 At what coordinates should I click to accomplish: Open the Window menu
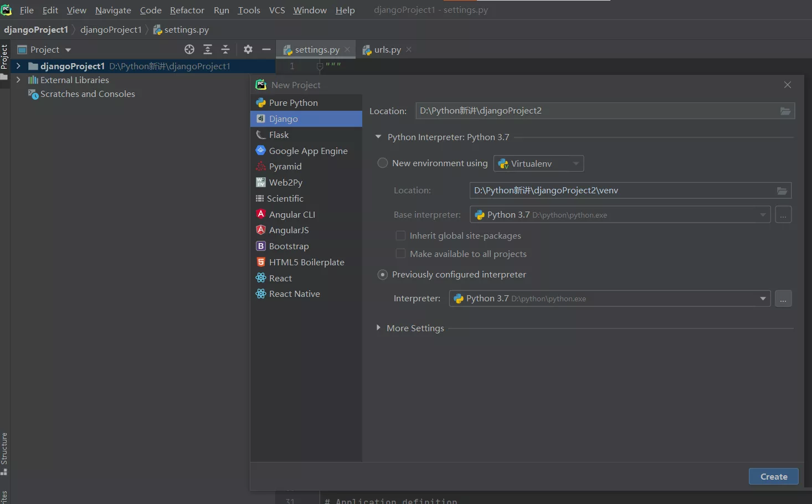310,10
